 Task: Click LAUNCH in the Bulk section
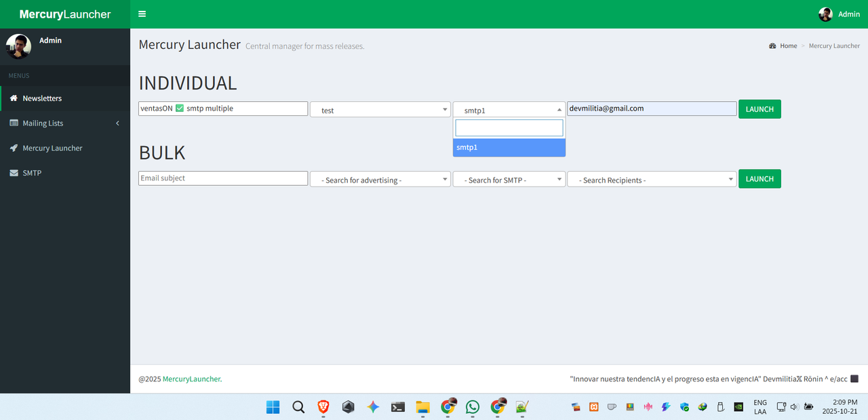click(759, 179)
